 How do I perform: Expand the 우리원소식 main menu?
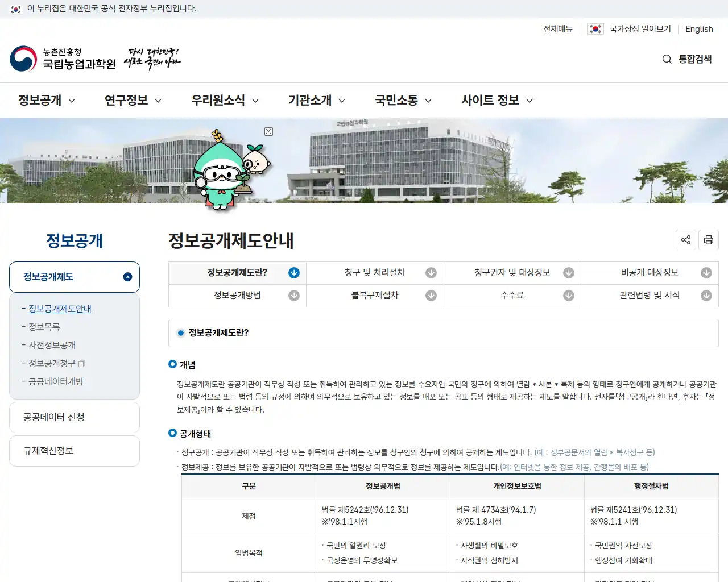[225, 101]
